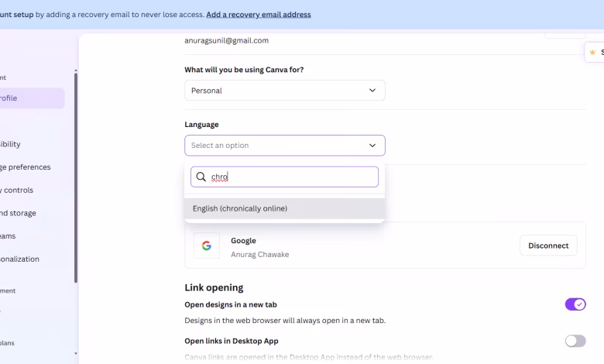Screen dimensions: 604x364
Task: Click the crown icon at right edge
Action: pos(592,52)
